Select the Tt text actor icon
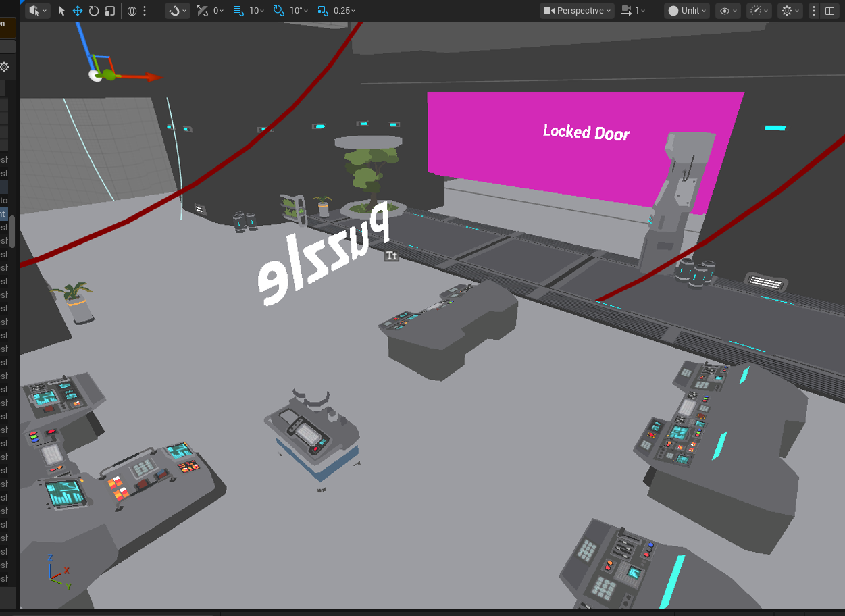The height and width of the screenshot is (616, 845). click(392, 255)
